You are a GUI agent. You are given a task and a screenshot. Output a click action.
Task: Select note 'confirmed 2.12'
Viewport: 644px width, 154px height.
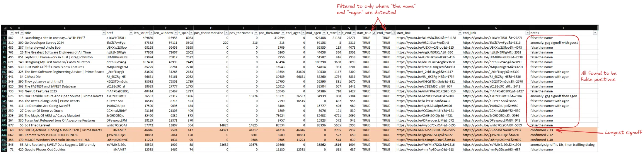tap(563, 135)
